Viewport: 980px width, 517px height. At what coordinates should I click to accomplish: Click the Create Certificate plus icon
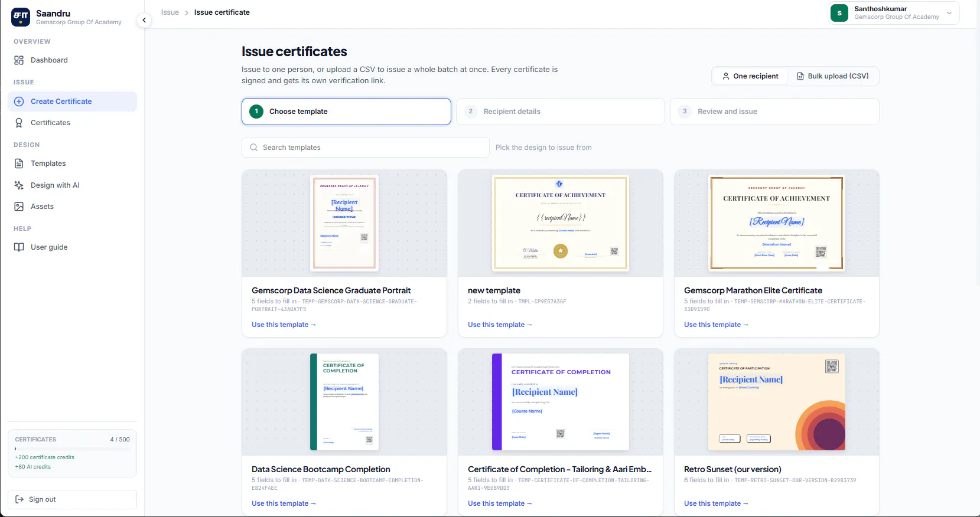click(x=19, y=102)
